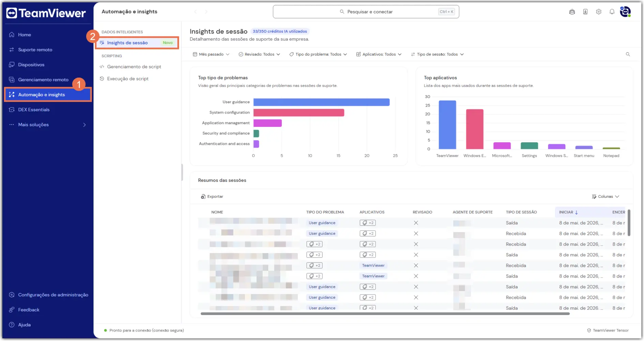Toggle reviewed X in first session row
Viewport: 644px width, 341px height.
click(x=416, y=223)
